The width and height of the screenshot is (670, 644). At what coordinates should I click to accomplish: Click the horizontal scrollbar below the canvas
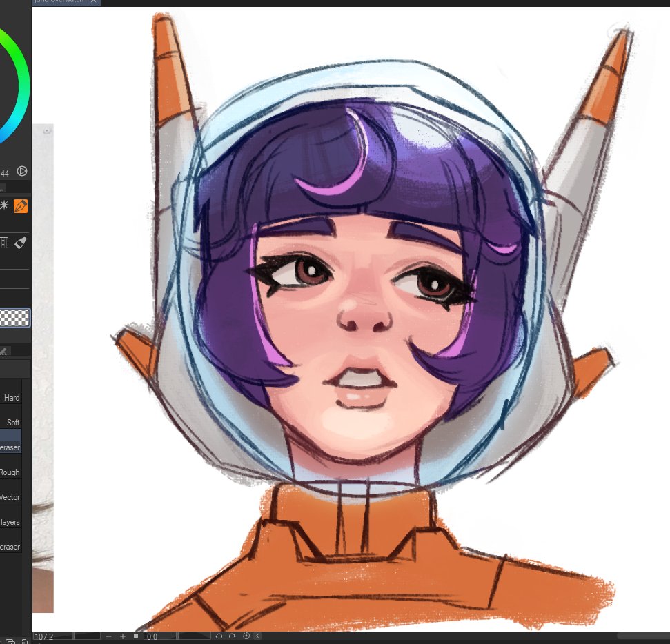643,636
